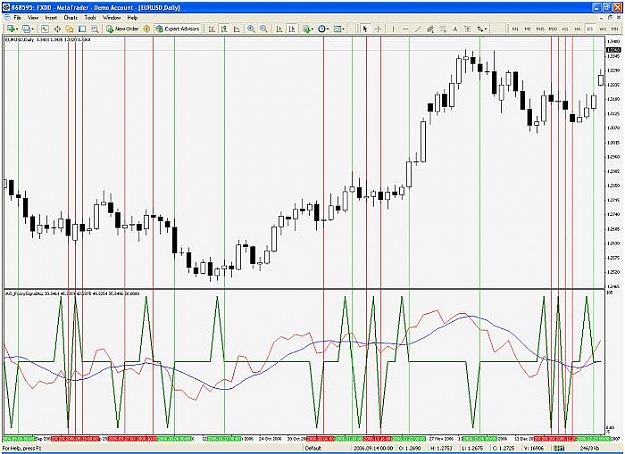This screenshot has width=625, height=454.
Task: Toggle chart auto scroll
Action: click(x=279, y=29)
